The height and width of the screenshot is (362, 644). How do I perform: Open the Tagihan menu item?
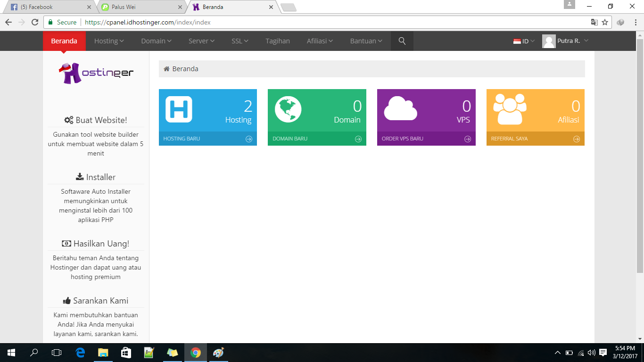(x=278, y=41)
